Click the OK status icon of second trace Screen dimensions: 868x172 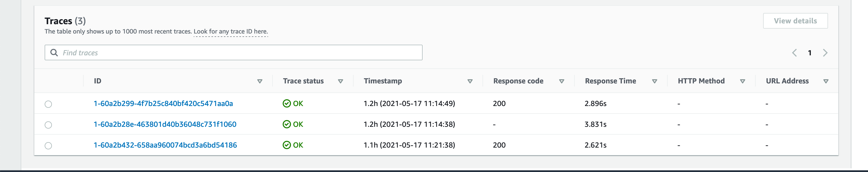coord(287,124)
